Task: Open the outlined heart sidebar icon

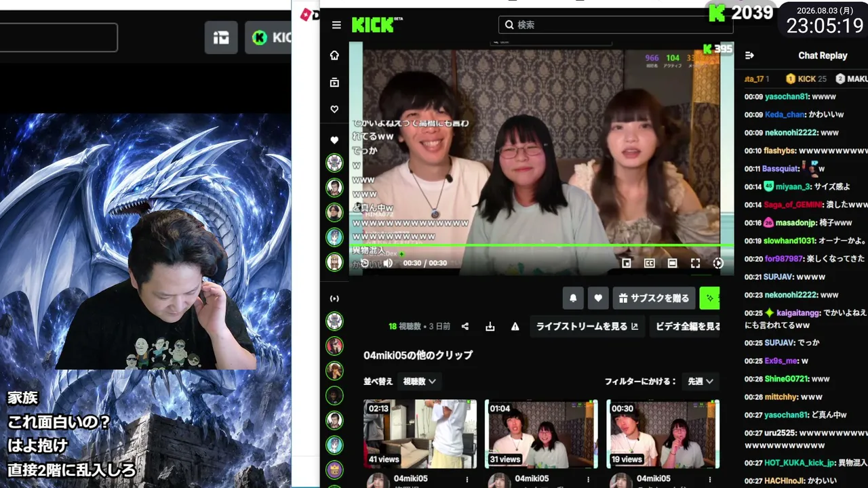Action: 334,109
